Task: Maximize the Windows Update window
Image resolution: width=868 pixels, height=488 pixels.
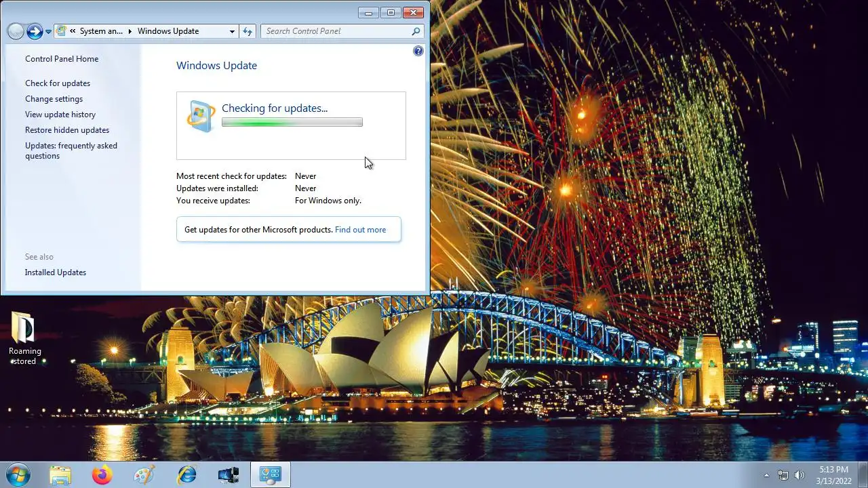Action: (391, 12)
